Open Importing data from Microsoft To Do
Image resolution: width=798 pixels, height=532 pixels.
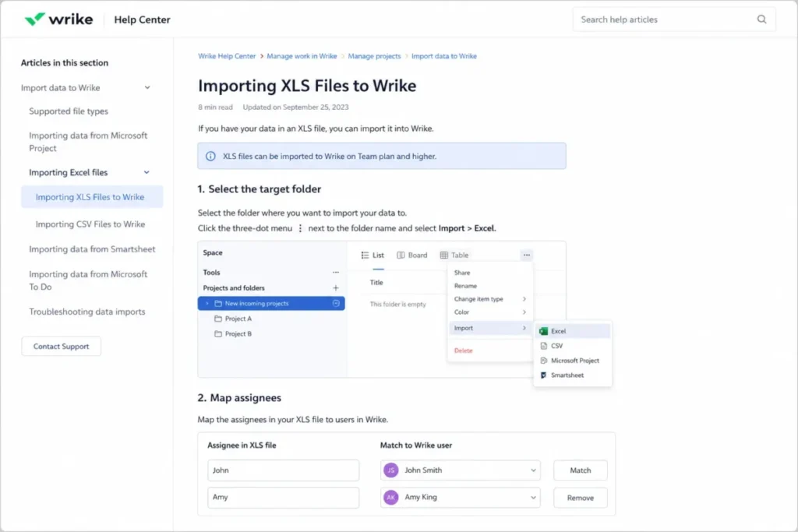click(x=88, y=280)
